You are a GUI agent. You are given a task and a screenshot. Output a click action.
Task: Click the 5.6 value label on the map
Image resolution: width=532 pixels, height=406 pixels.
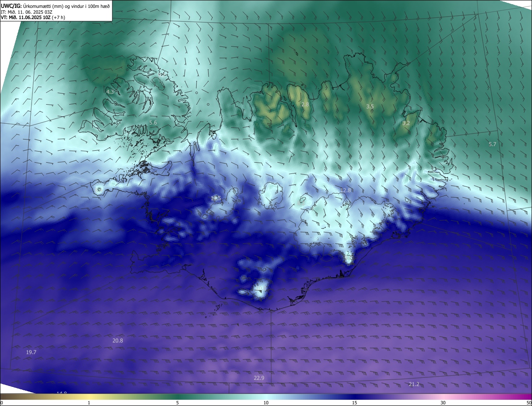point(153,123)
